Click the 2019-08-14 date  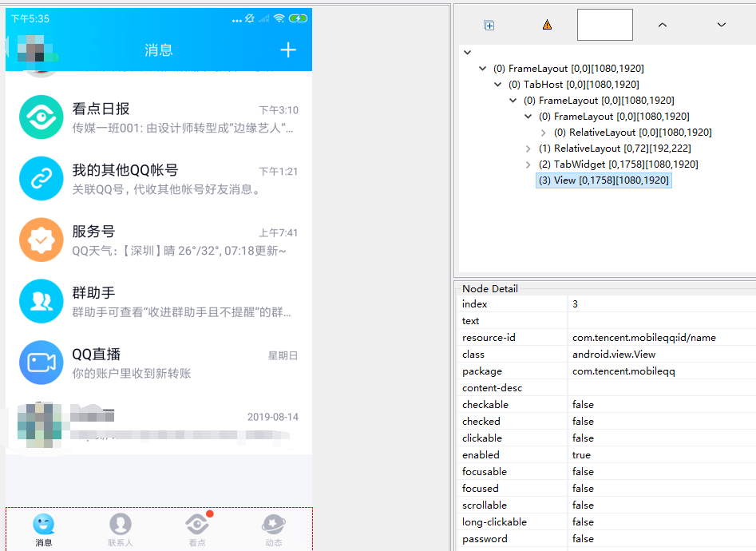[273, 417]
